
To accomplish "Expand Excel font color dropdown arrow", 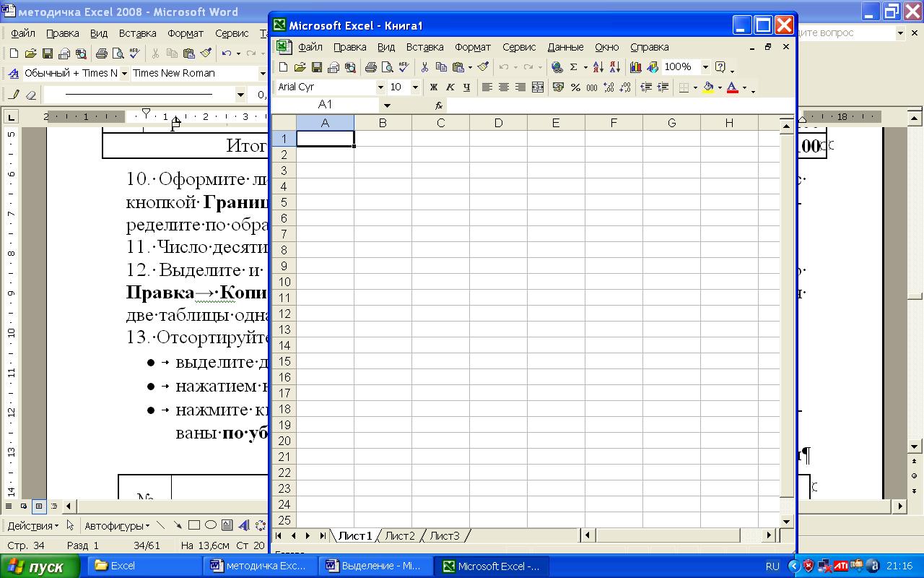I will point(744,88).
